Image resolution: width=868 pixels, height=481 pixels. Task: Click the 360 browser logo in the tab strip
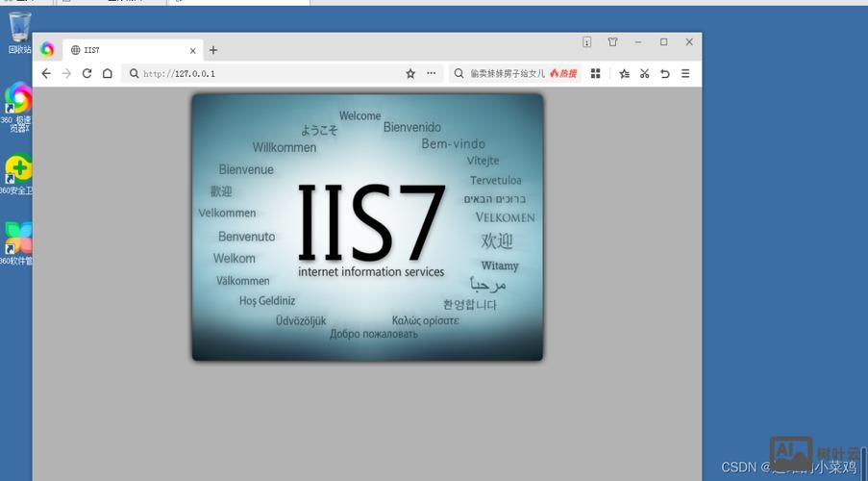tap(47, 49)
